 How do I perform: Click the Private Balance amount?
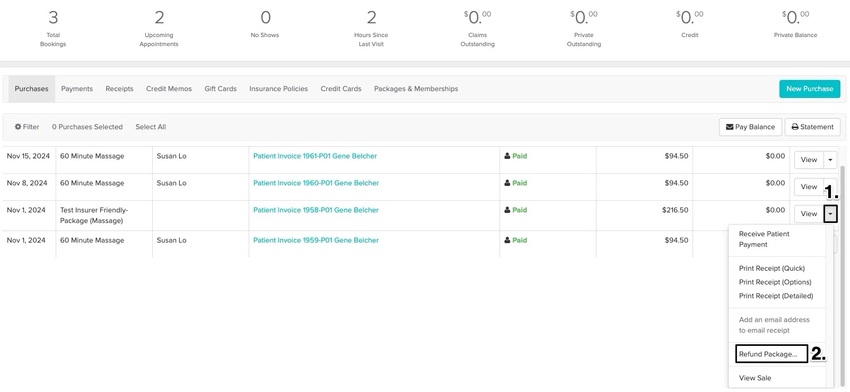pyautogui.click(x=795, y=17)
